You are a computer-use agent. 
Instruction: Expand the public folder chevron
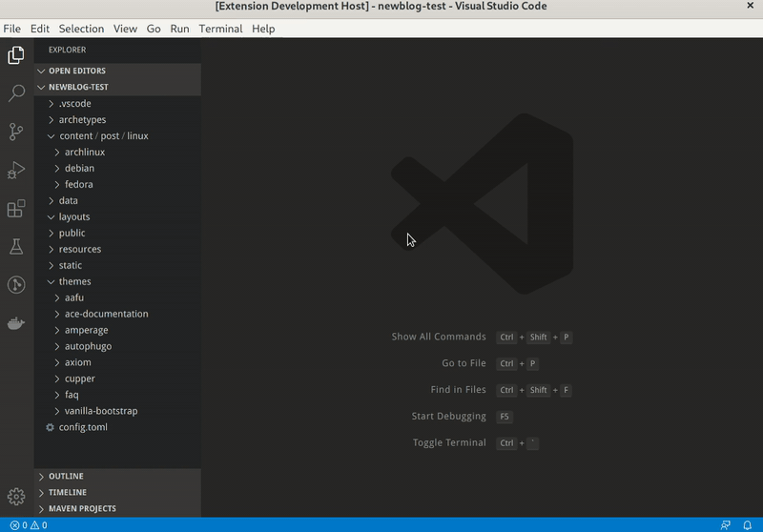pos(52,233)
